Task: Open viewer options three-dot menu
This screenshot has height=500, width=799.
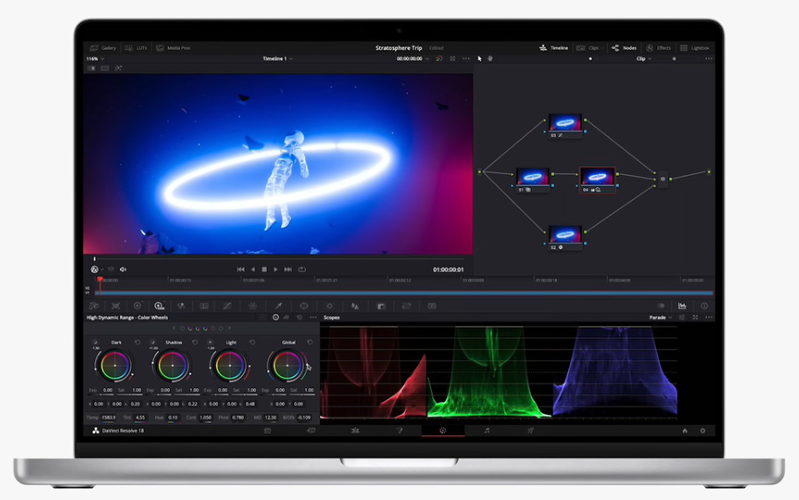Action: (466, 59)
